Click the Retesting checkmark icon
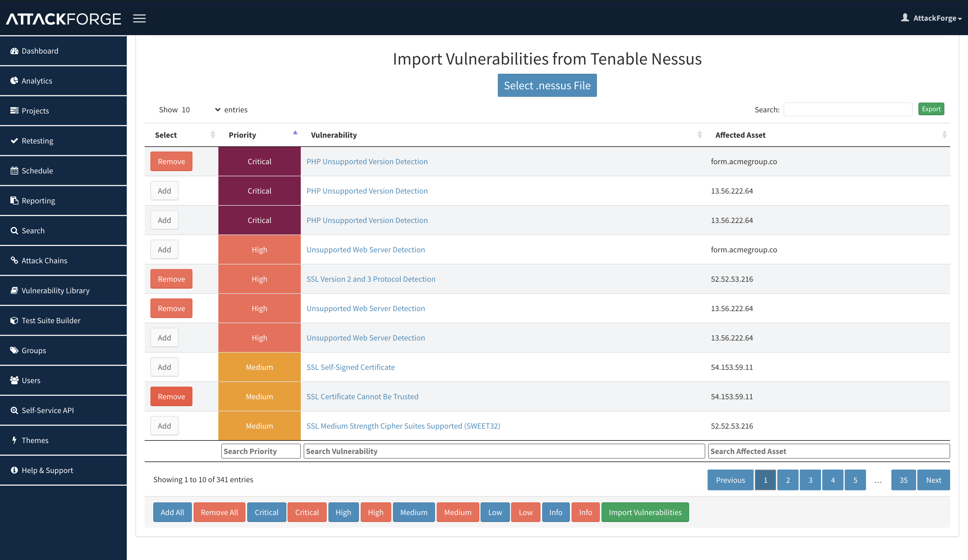 pos(14,141)
